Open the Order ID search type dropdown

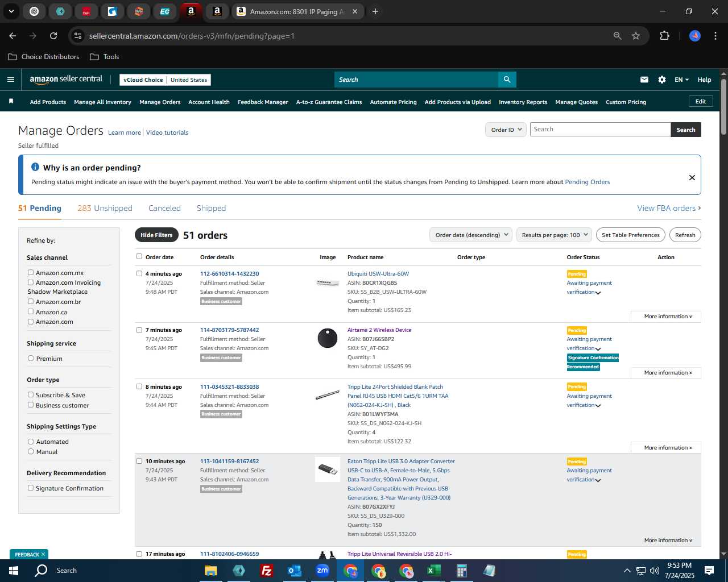tap(506, 130)
